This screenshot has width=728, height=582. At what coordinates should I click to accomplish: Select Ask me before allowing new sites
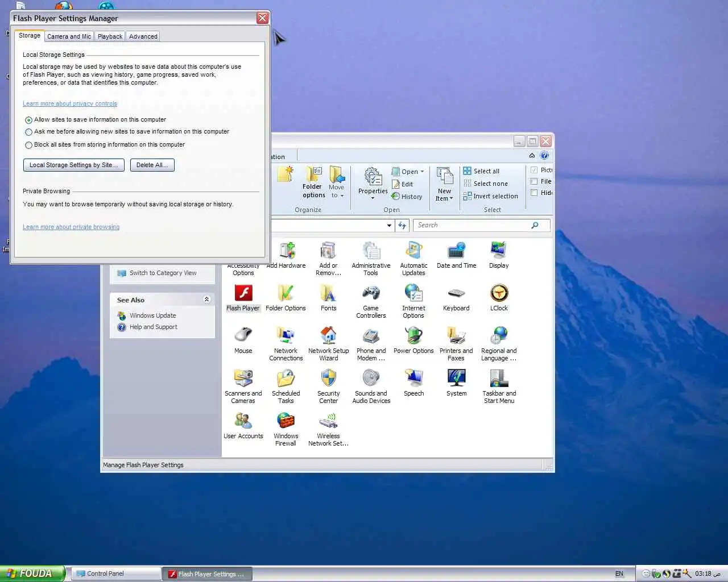28,132
